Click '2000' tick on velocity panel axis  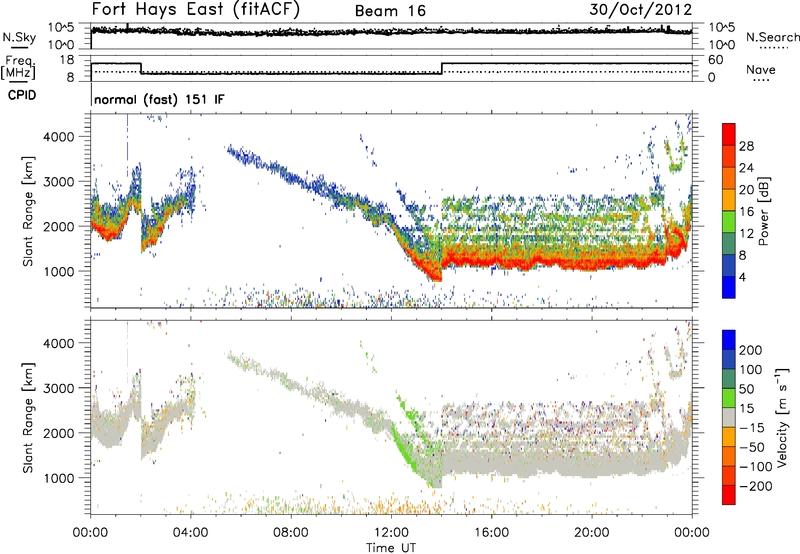click(59, 433)
